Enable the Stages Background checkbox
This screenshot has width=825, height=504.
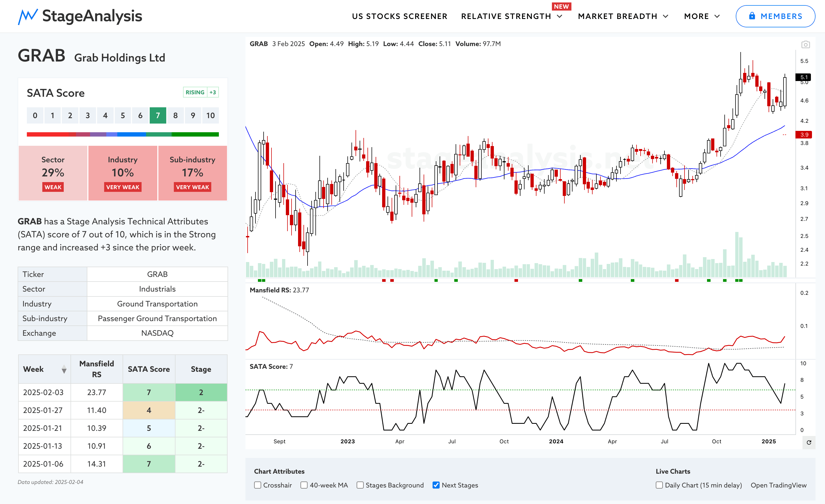360,485
